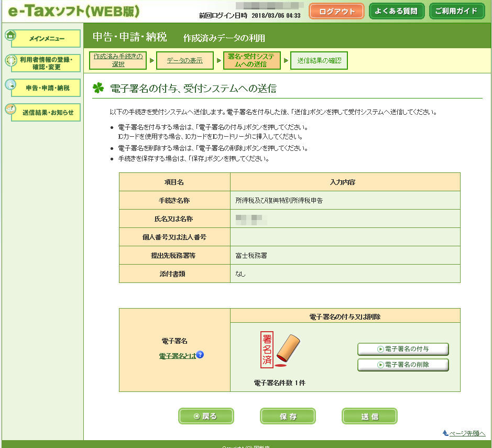Click the ログアウト button

pos(337,12)
